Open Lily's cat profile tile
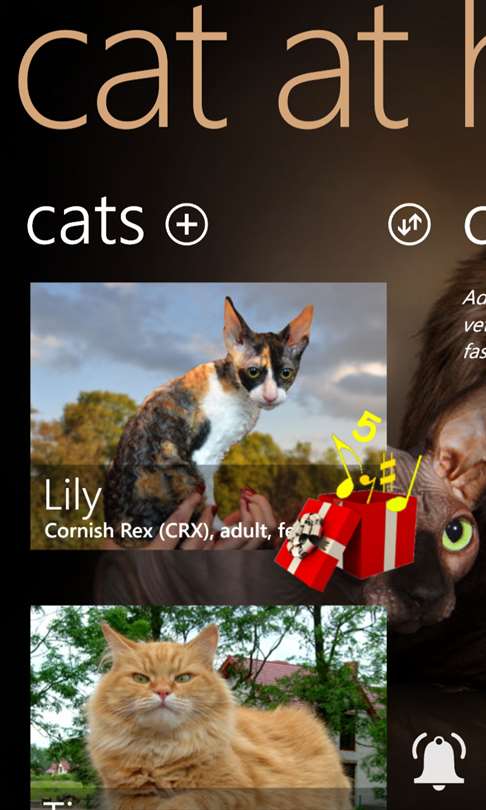 [209, 416]
